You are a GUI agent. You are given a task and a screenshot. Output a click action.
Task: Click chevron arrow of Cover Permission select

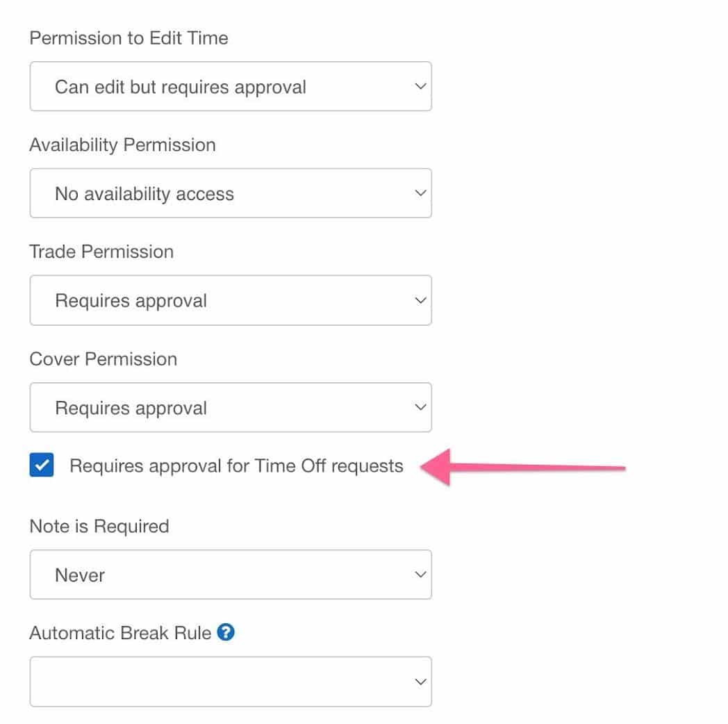(420, 407)
